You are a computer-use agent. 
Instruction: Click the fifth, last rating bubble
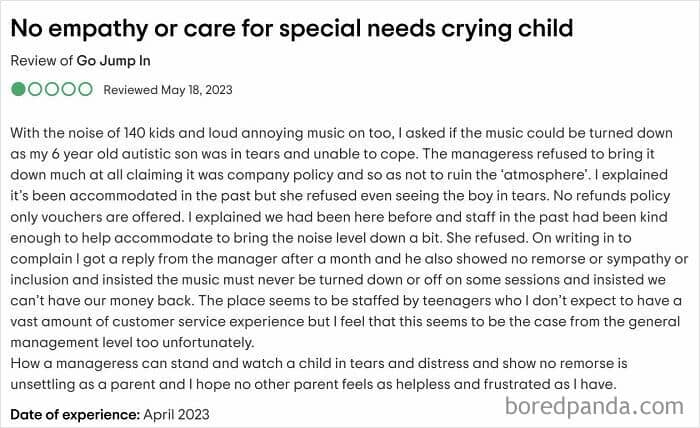tap(86, 89)
